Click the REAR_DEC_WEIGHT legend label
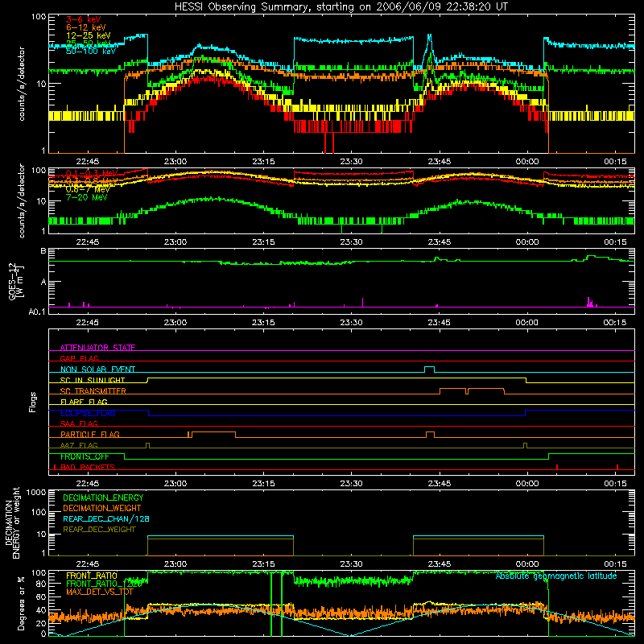The image size is (644, 644). pos(99,530)
